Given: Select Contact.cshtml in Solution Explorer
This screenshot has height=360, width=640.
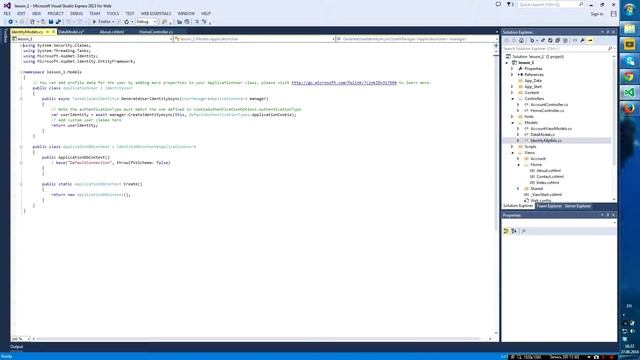Looking at the screenshot, I should tap(550, 176).
